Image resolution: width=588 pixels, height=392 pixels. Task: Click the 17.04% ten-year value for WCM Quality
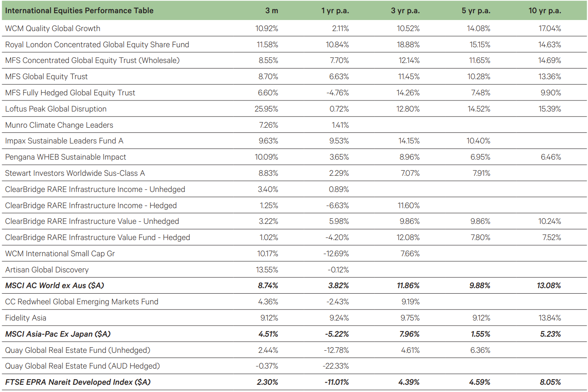coord(550,29)
